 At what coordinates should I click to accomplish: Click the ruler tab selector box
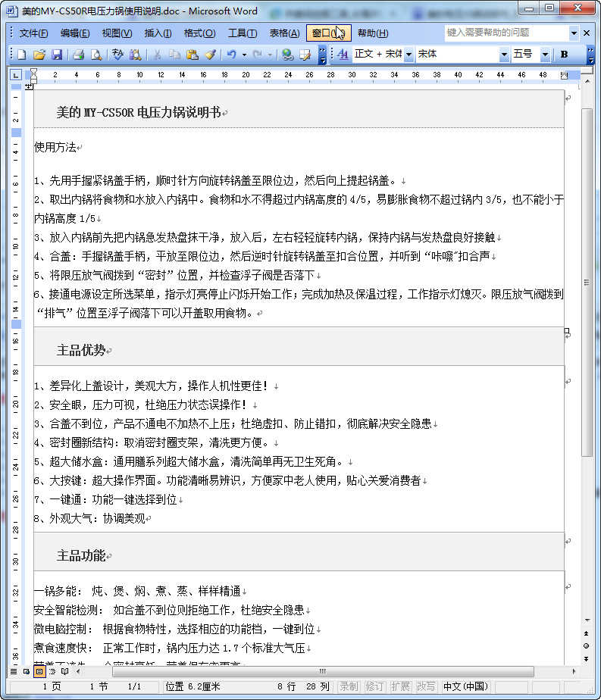16,74
